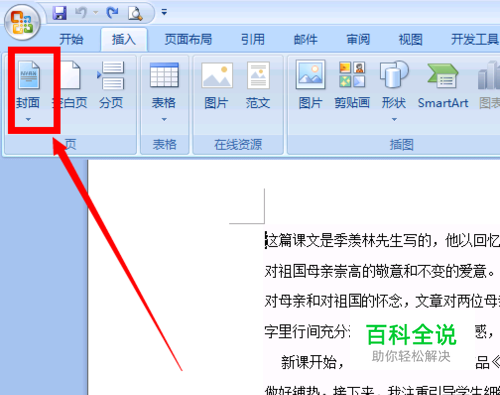Redo the last action
This screenshot has height=395, width=500.
click(x=112, y=13)
